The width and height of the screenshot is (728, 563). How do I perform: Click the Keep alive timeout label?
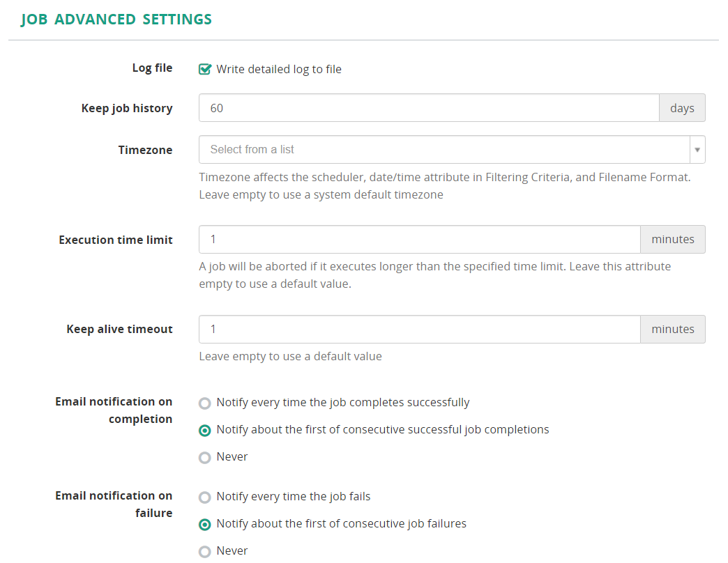click(119, 330)
